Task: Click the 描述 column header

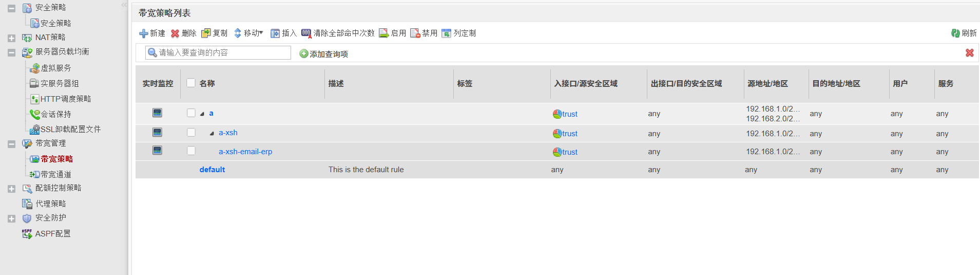Action: click(x=336, y=83)
